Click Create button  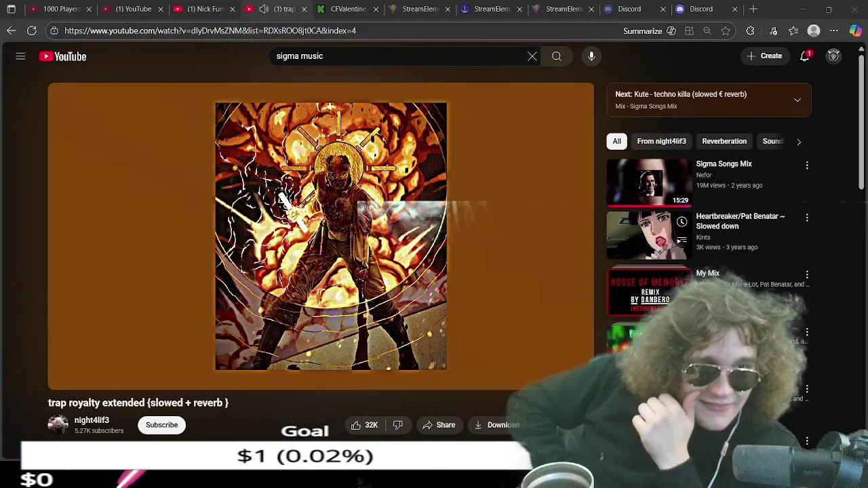(x=764, y=56)
